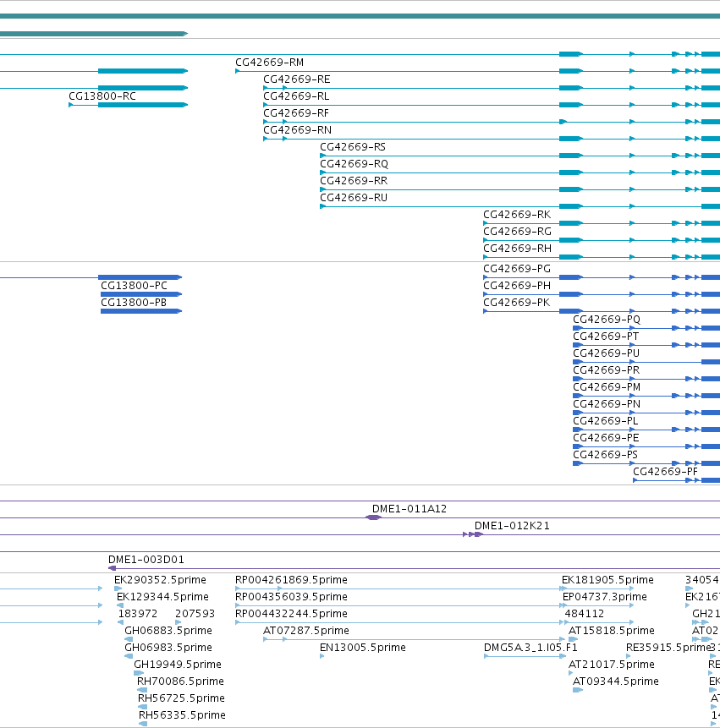The width and height of the screenshot is (720, 728).
Task: Click the CG42669-RG transcript label
Action: [x=518, y=231]
